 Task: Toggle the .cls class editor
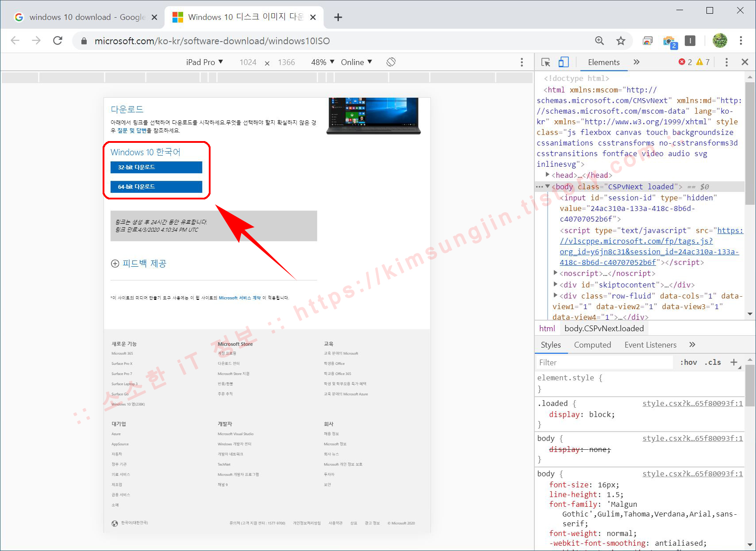click(712, 362)
